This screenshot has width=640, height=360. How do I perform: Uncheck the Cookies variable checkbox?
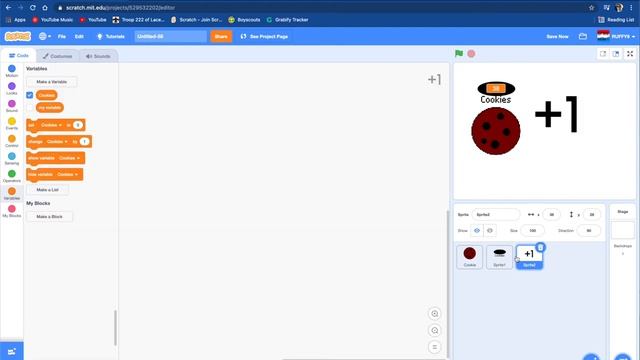coord(29,95)
